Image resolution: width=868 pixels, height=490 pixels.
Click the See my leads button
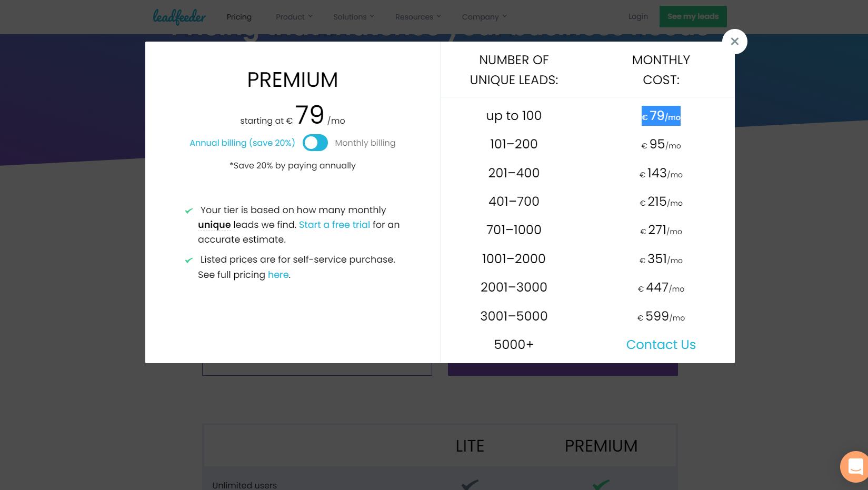click(693, 16)
